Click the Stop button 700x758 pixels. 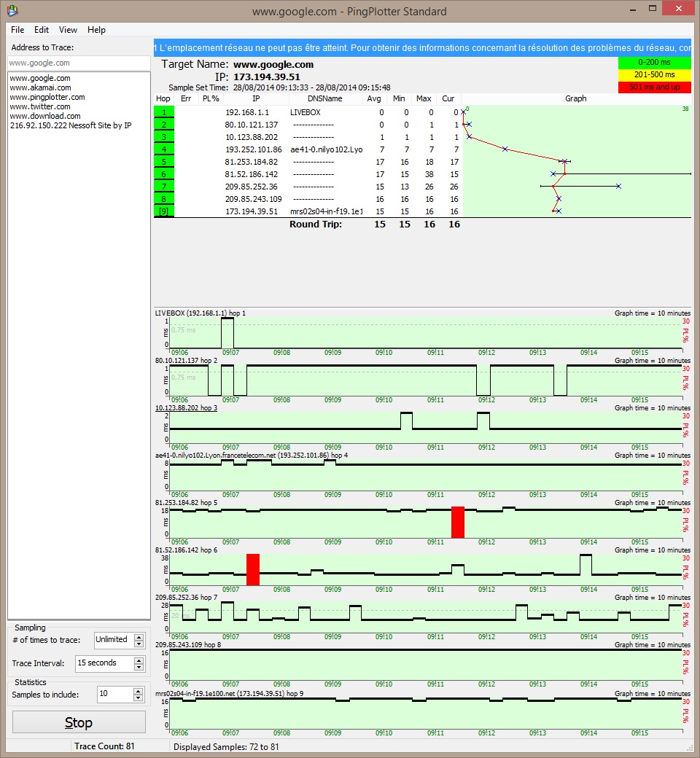(x=79, y=722)
